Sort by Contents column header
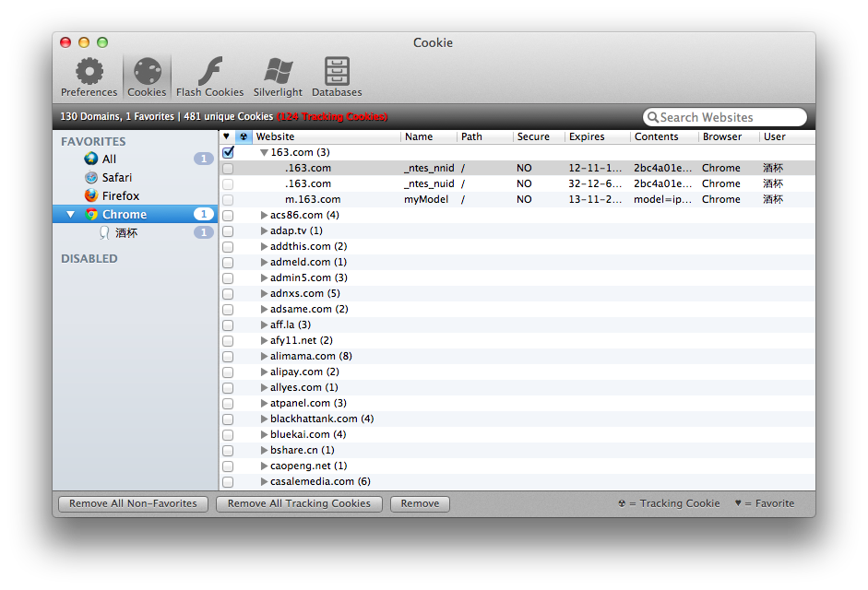The width and height of the screenshot is (868, 590). tap(664, 136)
